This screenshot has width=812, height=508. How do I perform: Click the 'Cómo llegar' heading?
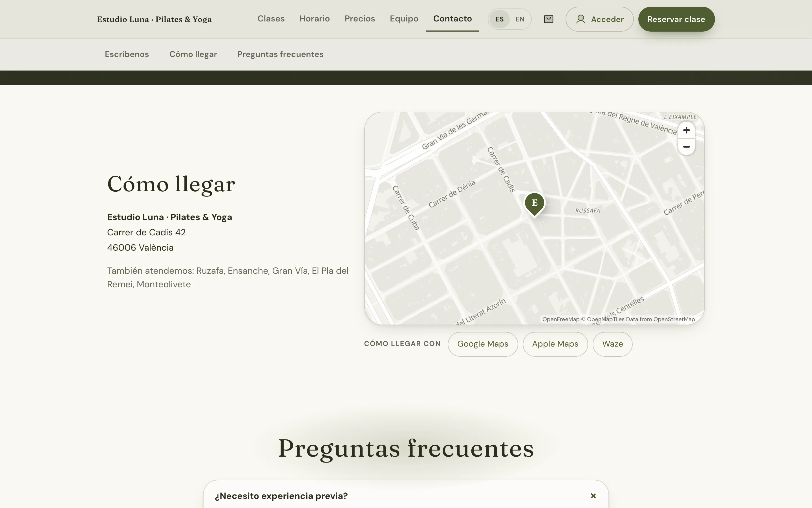point(171,184)
